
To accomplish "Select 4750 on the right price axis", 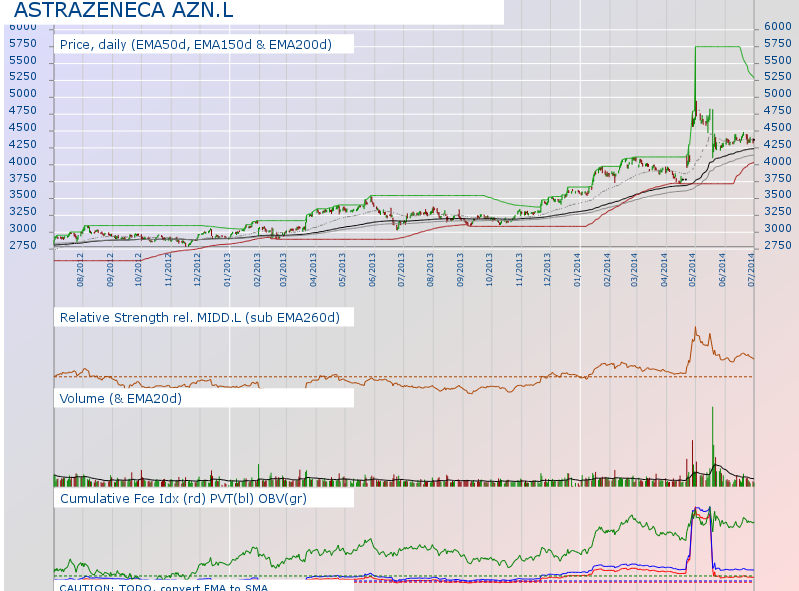I will 778,111.
